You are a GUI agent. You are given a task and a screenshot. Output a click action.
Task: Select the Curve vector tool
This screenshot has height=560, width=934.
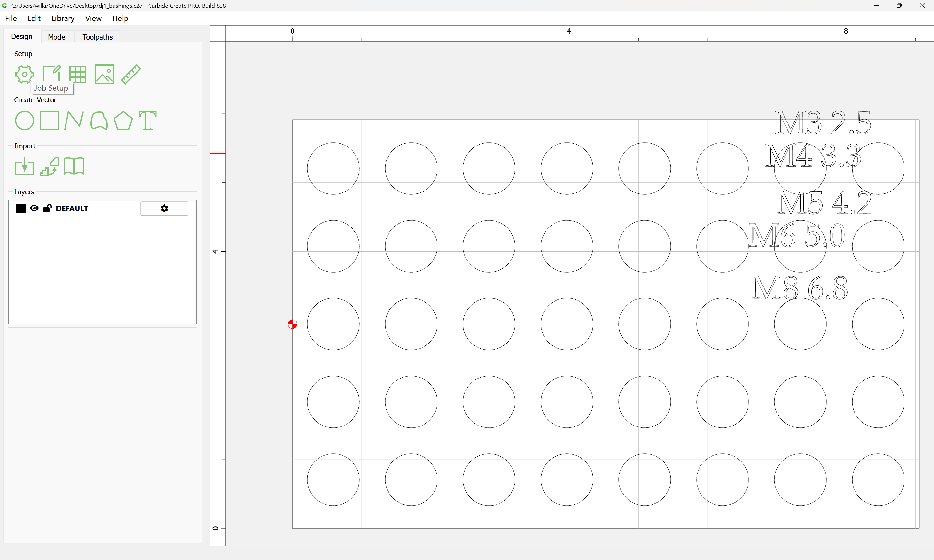(99, 121)
